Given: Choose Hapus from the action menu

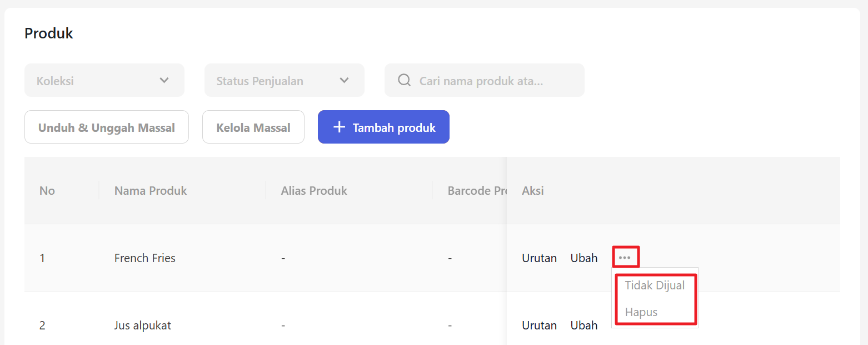Looking at the screenshot, I should (x=641, y=312).
